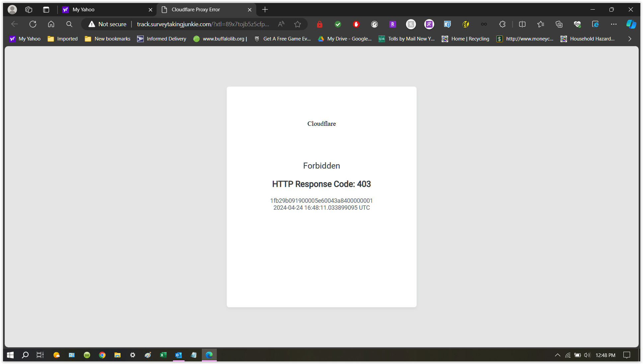The height and width of the screenshot is (364, 643).
Task: Click the HTTP Response Code: 403 text
Action: point(321,184)
